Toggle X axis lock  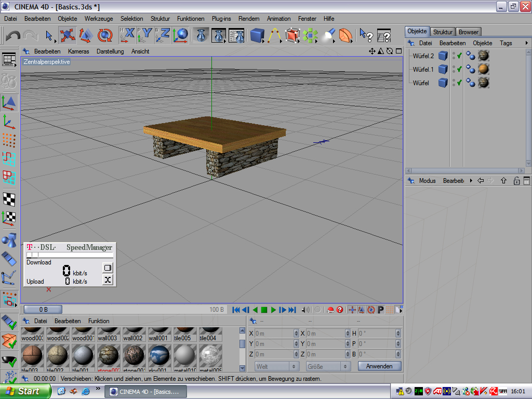128,35
